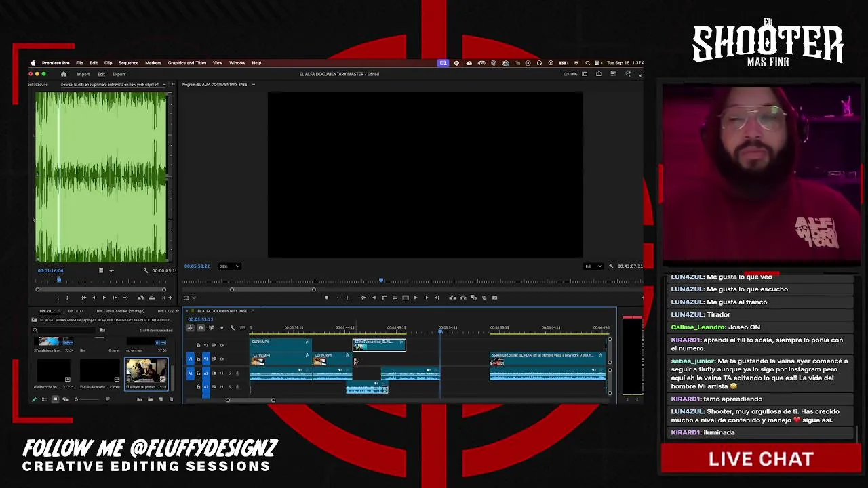Open program monitor settings wrench
The width and height of the screenshot is (868, 488).
(x=611, y=266)
